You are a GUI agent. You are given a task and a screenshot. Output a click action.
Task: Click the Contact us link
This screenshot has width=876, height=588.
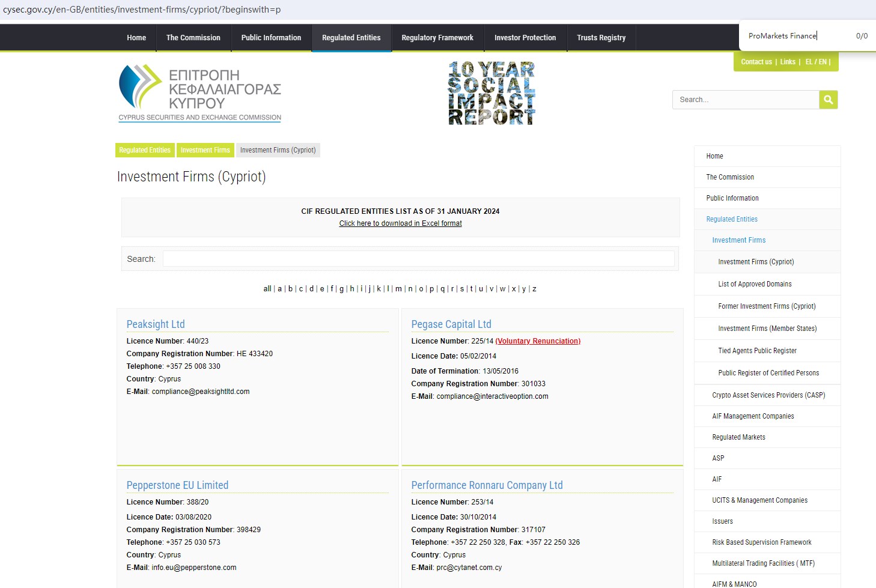756,62
